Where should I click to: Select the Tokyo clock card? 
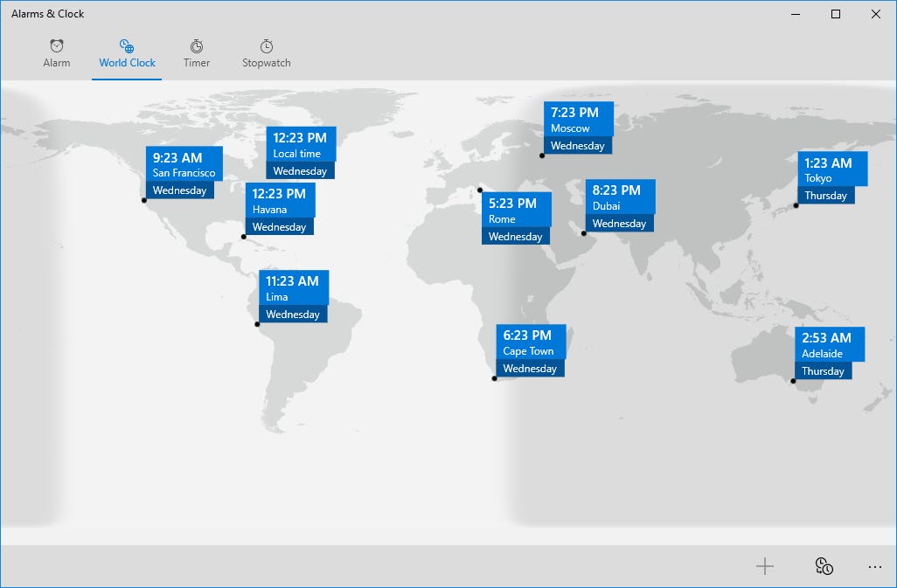(831, 175)
